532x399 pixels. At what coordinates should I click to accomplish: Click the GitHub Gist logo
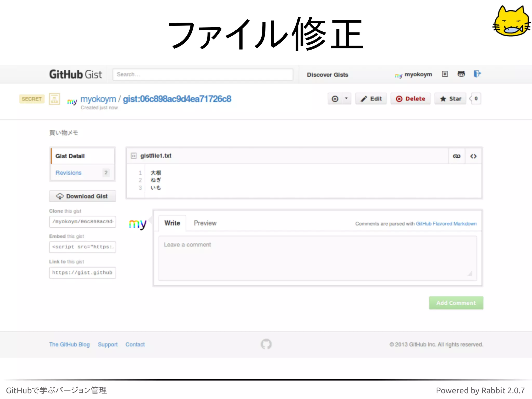pyautogui.click(x=76, y=75)
